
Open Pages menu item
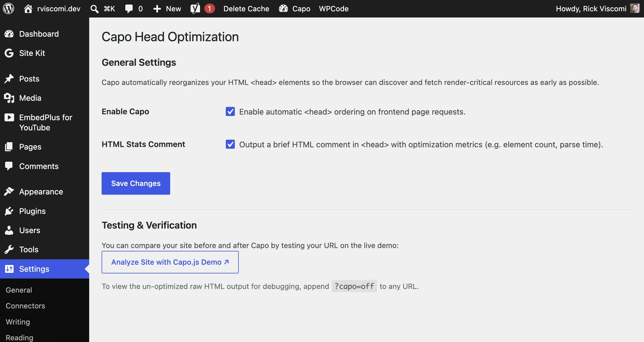tap(30, 147)
